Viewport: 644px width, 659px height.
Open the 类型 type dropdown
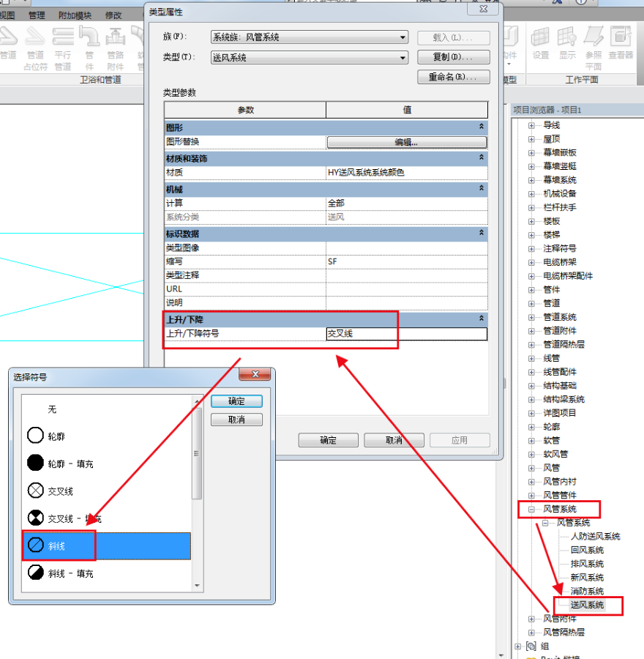(x=403, y=58)
